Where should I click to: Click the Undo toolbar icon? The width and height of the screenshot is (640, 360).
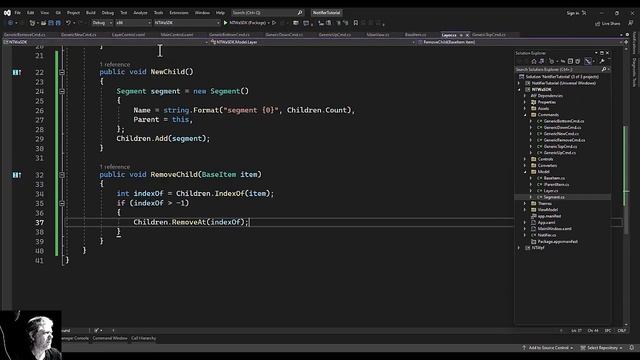click(68, 23)
